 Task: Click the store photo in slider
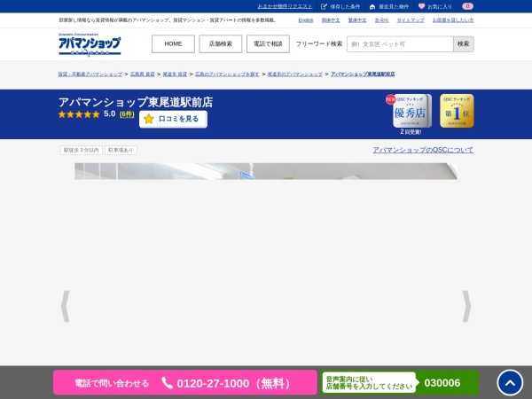[266, 171]
